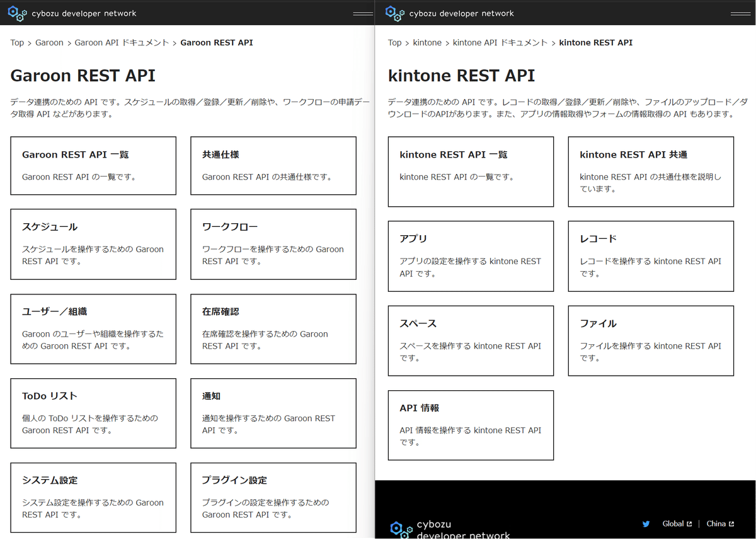Click Garoon API ドキュメント breadcrumb
The image size is (756, 539).
coord(122,43)
